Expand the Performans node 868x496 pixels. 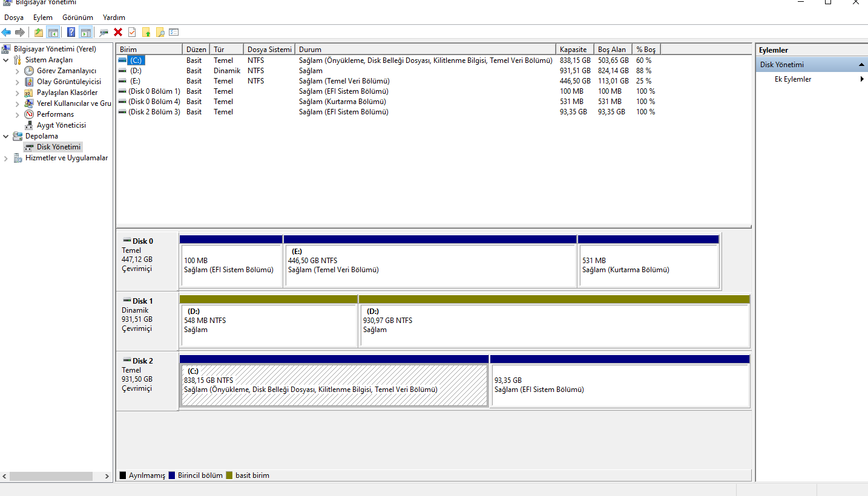[x=18, y=114]
